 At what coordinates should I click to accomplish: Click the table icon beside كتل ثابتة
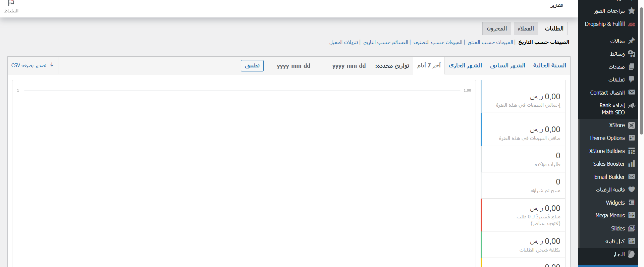tap(632, 241)
